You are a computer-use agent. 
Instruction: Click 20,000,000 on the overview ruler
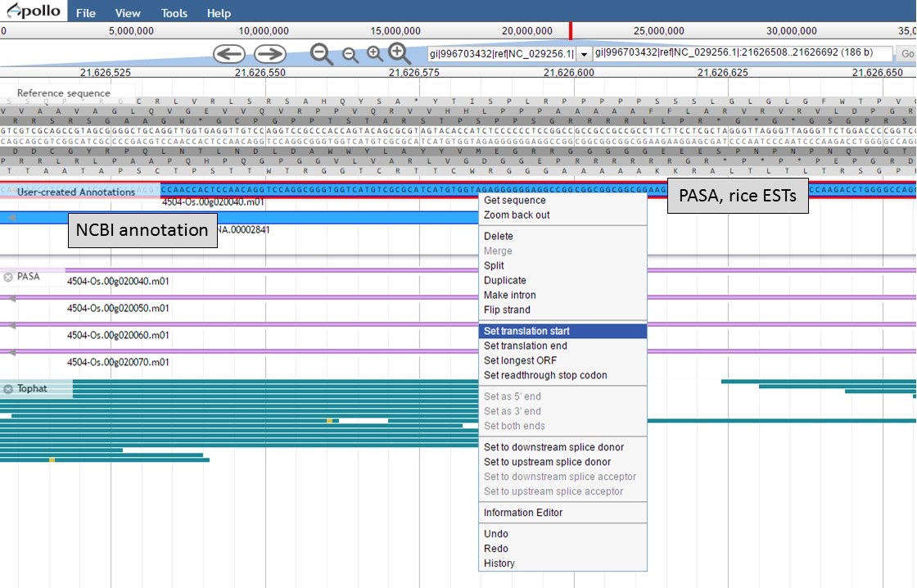click(x=527, y=31)
